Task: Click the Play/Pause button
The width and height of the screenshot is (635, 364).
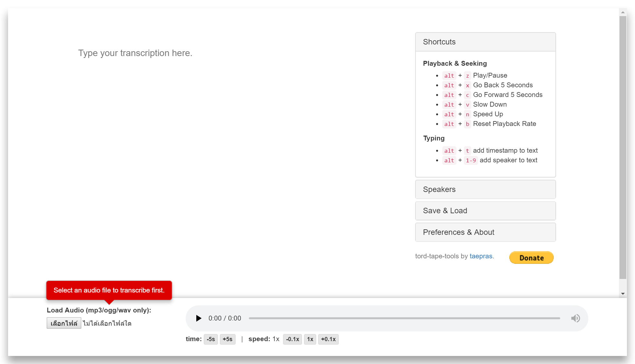Action: coord(199,318)
